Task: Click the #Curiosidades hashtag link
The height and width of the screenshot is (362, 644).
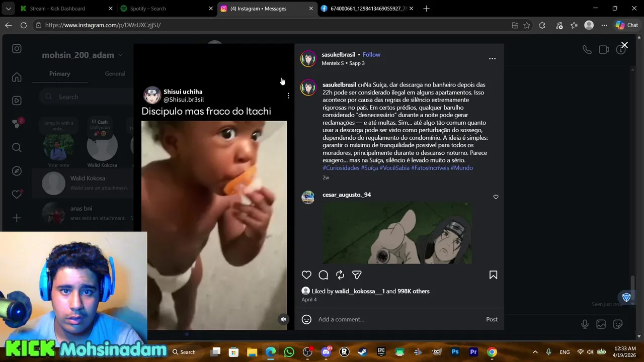Action: (x=341, y=168)
